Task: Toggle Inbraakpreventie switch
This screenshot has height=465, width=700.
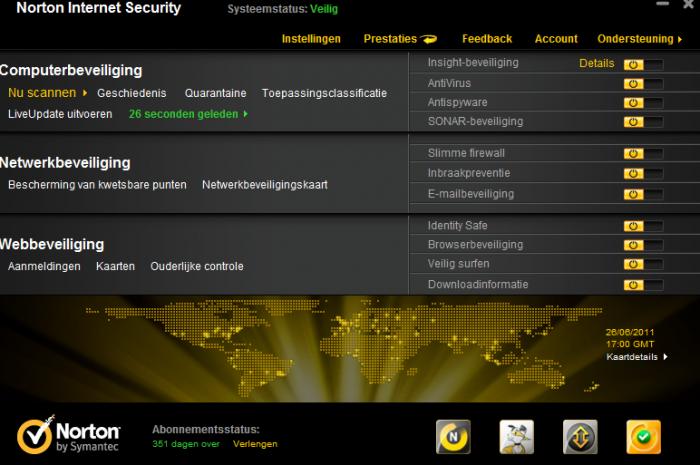Action: [x=643, y=174]
